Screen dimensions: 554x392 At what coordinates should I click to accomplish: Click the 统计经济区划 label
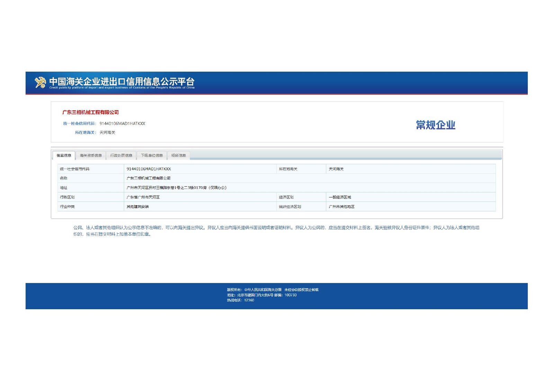pos(290,206)
